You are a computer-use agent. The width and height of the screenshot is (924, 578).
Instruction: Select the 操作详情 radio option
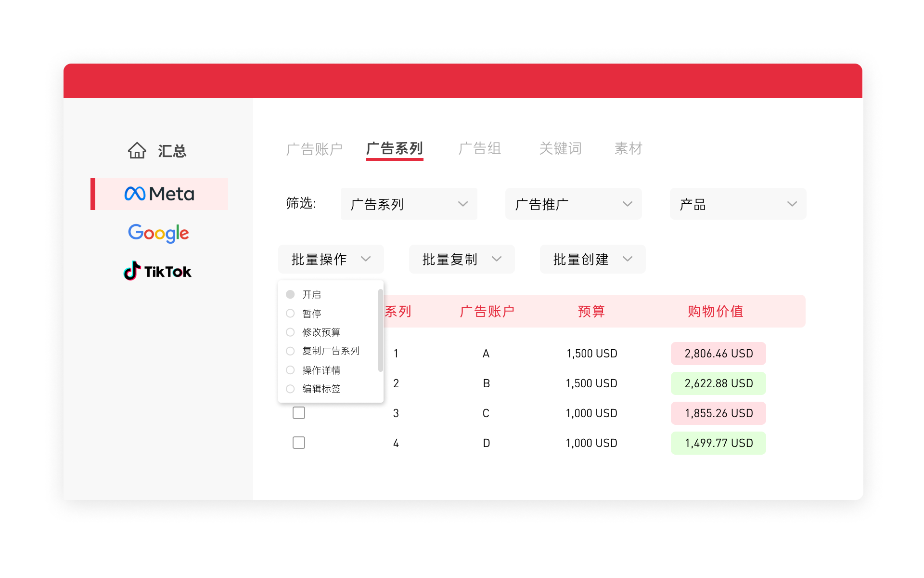tap(290, 370)
